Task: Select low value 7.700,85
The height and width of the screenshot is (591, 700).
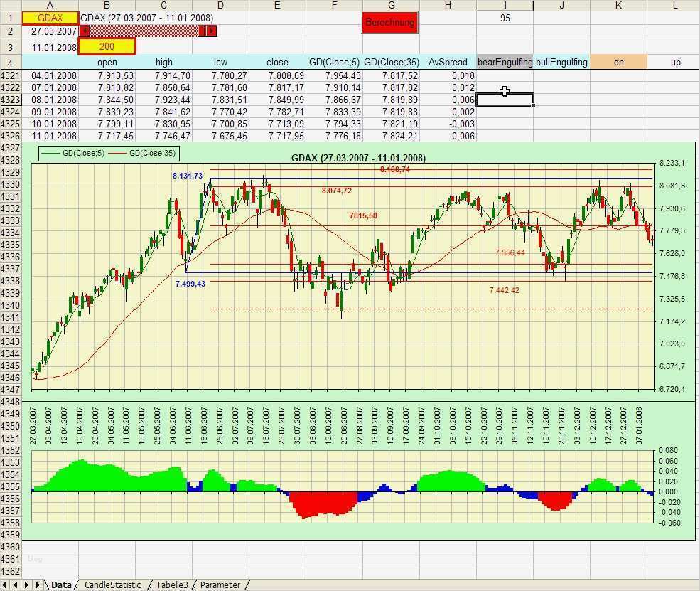Action: point(220,124)
